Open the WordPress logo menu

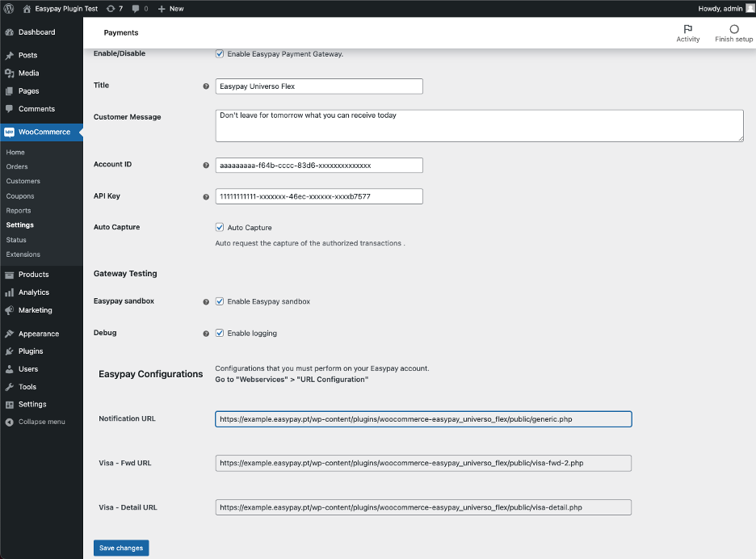click(9, 9)
